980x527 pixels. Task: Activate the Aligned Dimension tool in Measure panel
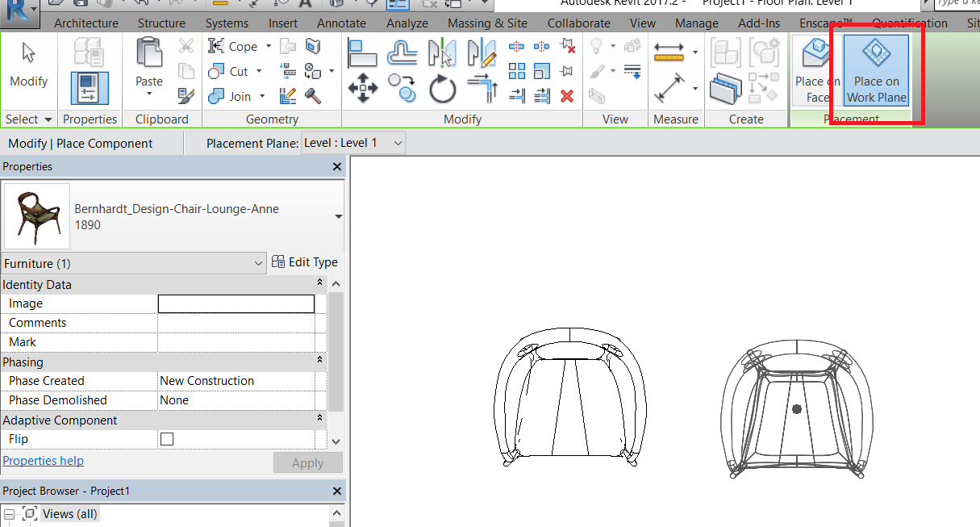670,51
